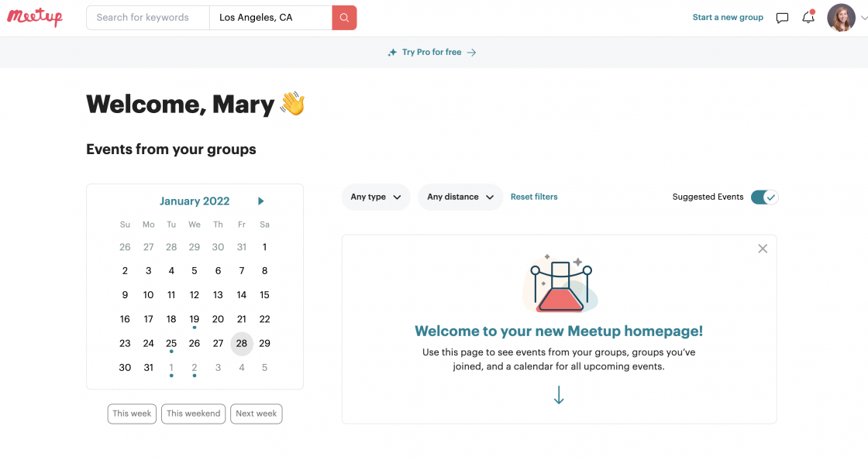The image size is (868, 460).
Task: Open the notifications bell
Action: pyautogui.click(x=808, y=17)
